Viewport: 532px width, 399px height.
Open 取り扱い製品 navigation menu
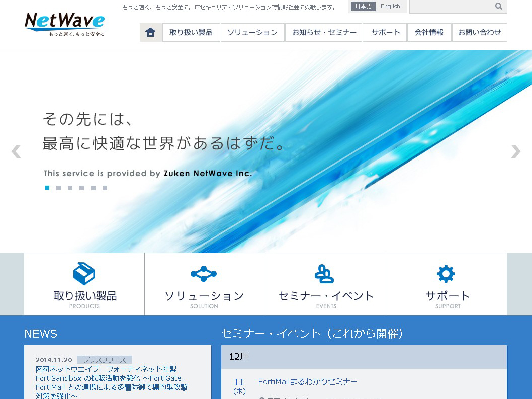point(191,32)
